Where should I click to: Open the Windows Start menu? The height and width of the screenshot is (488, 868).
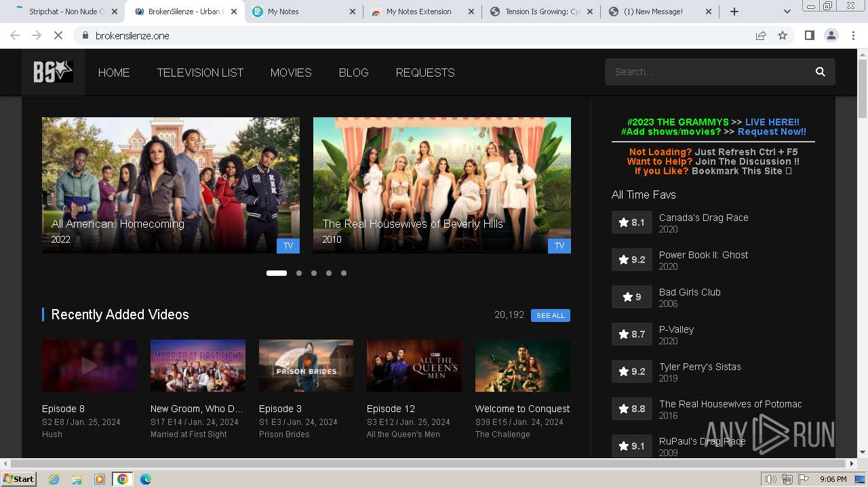coord(18,479)
